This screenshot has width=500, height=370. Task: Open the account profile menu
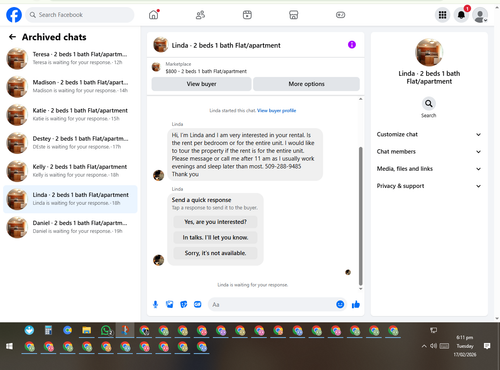(480, 15)
